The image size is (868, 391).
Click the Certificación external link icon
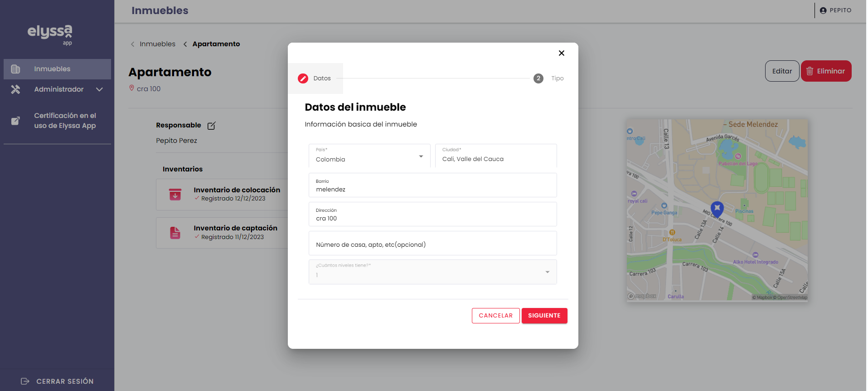pos(15,121)
